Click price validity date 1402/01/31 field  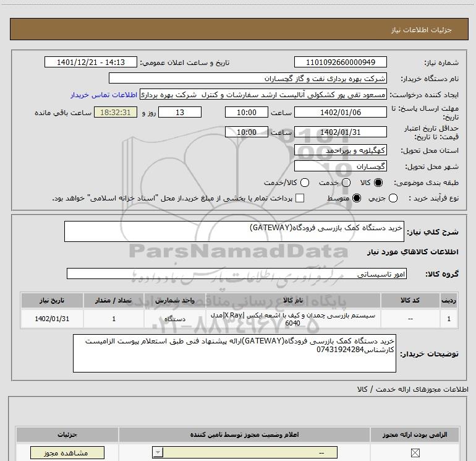tap(340, 132)
